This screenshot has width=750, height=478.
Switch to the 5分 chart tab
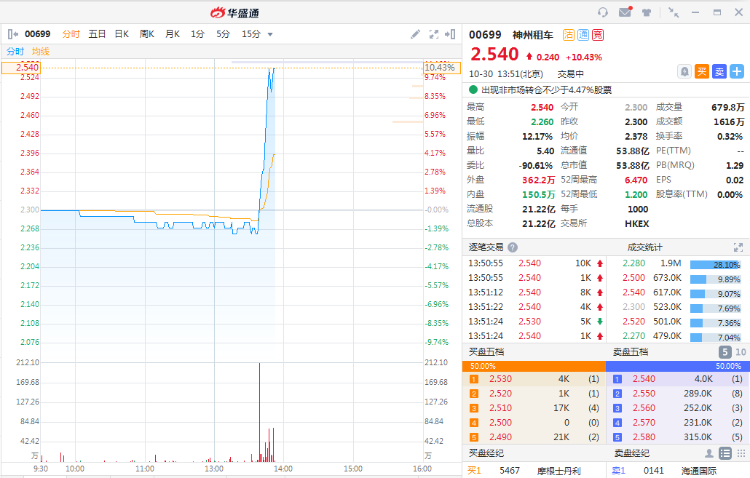(x=223, y=34)
